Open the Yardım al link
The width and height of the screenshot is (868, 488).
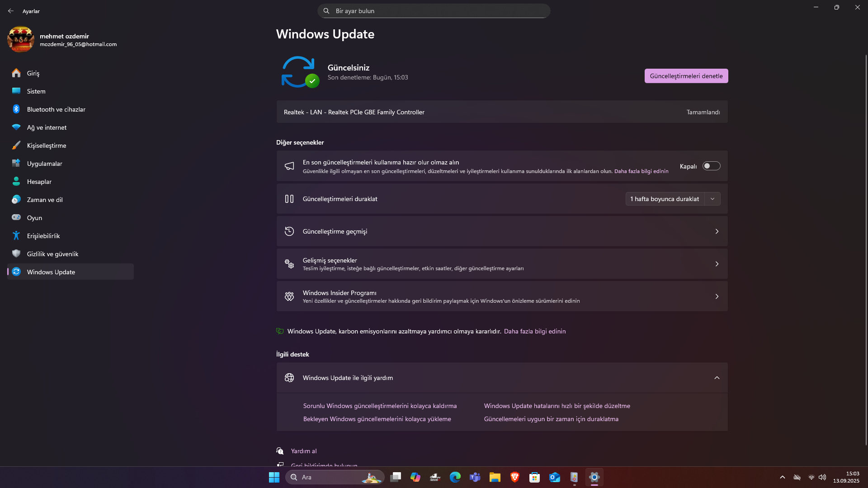coord(304,451)
